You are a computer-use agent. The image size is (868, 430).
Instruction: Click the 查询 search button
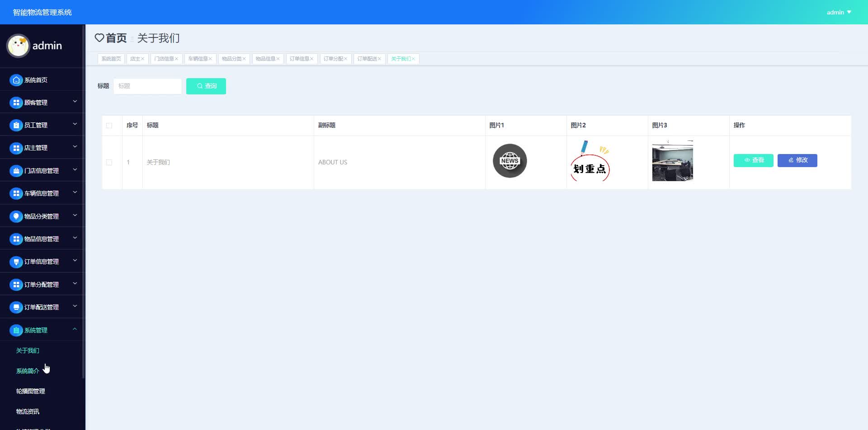206,86
